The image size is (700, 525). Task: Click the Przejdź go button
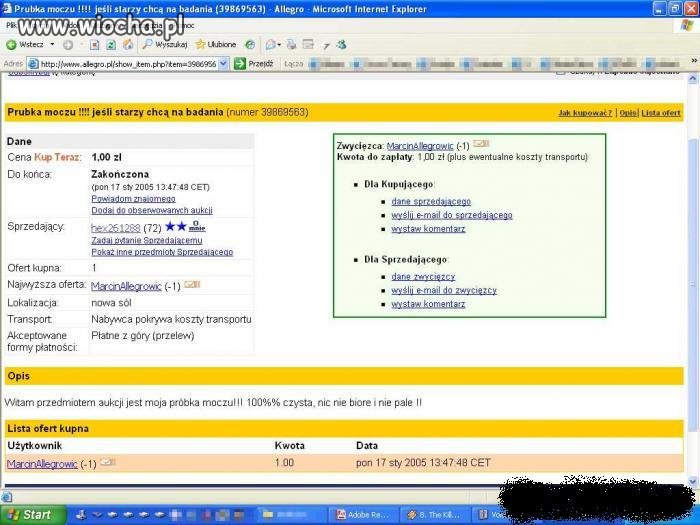(254, 64)
